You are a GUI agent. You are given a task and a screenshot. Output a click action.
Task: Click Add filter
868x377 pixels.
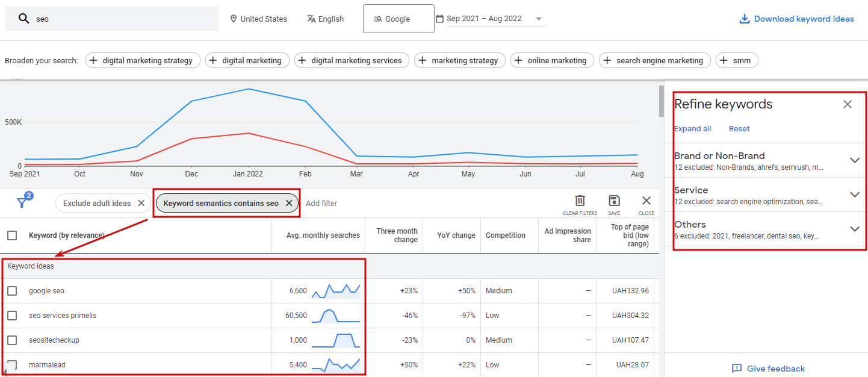321,203
